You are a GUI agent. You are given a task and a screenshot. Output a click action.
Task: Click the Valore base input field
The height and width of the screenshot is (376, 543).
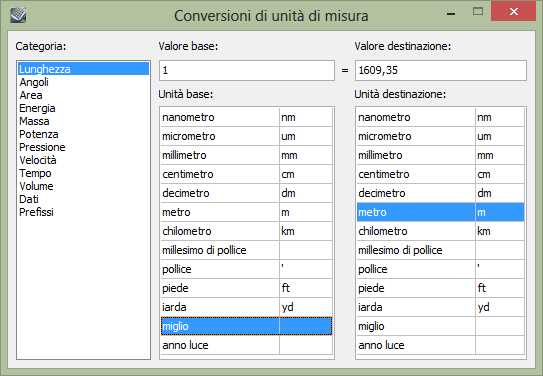[247, 70]
